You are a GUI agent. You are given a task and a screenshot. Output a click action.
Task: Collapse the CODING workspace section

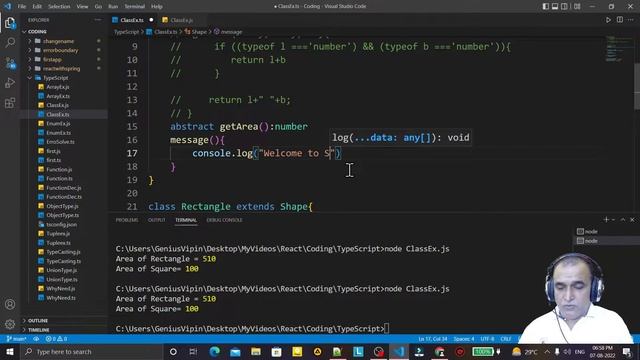click(37, 31)
